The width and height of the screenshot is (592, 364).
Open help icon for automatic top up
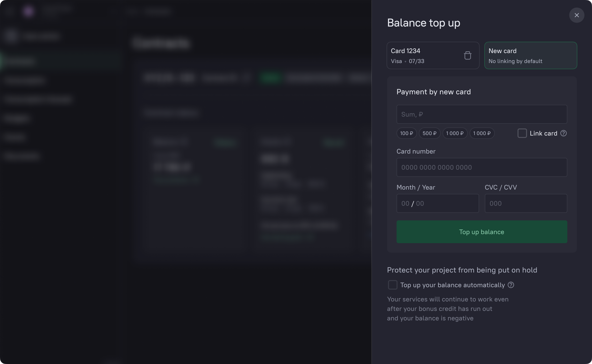(511, 285)
